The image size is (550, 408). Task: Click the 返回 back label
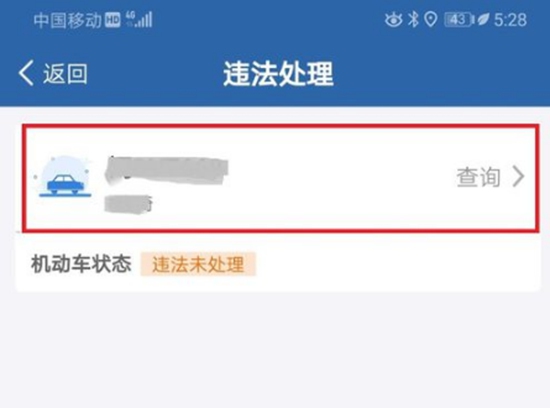[x=65, y=73]
